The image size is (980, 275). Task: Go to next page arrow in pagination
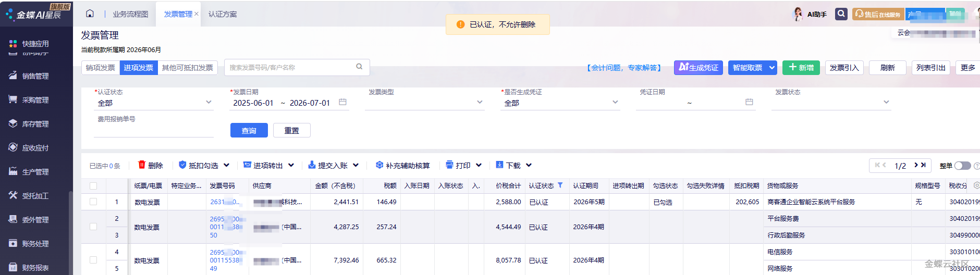pyautogui.click(x=916, y=165)
